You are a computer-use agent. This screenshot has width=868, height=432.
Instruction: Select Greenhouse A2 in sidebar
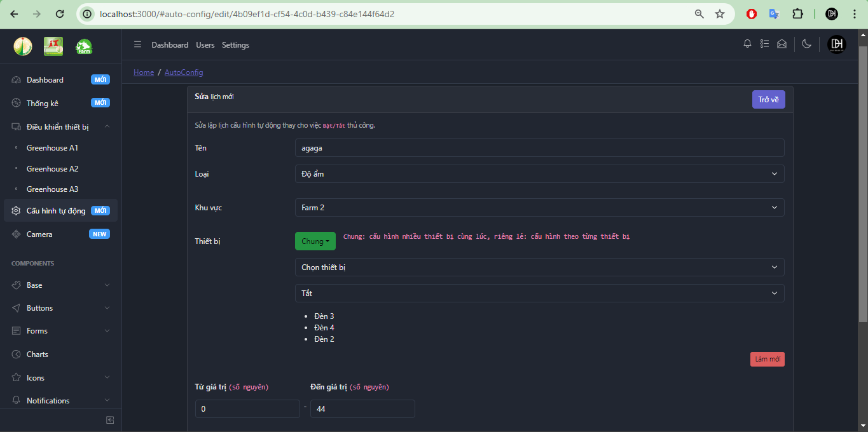pos(52,168)
